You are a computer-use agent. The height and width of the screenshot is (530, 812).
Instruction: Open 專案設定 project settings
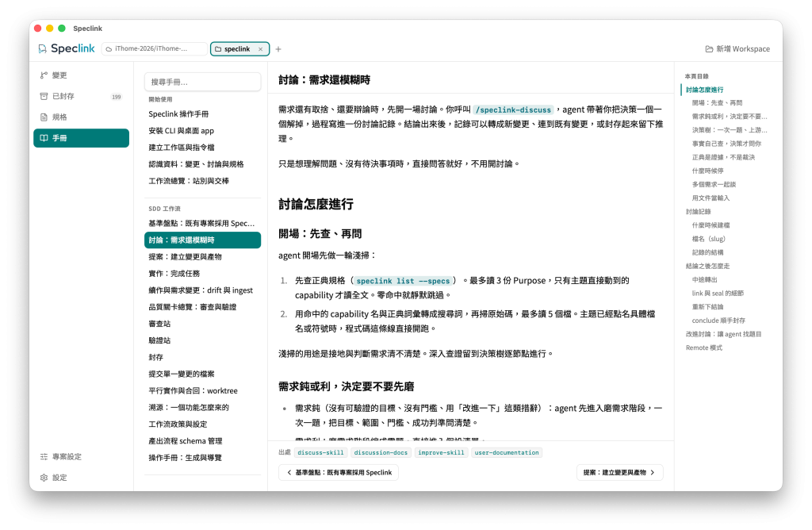(x=82, y=456)
